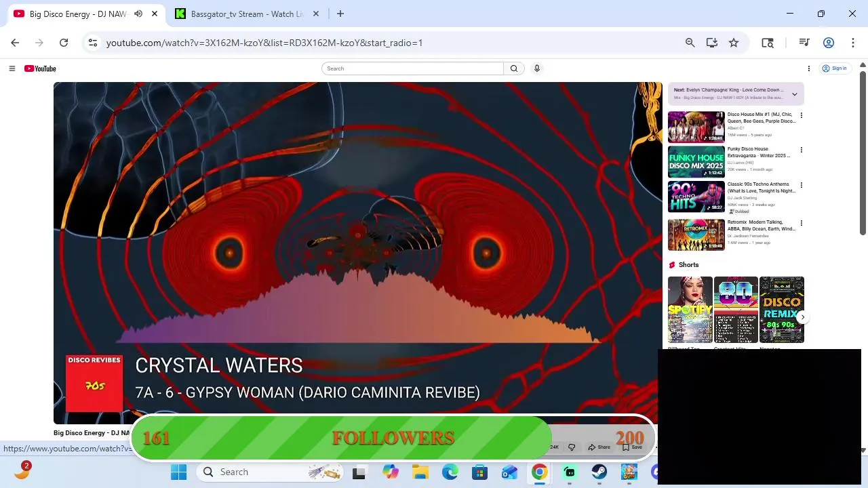868x488 pixels.
Task: Open File Explorer from taskbar
Action: [420, 472]
